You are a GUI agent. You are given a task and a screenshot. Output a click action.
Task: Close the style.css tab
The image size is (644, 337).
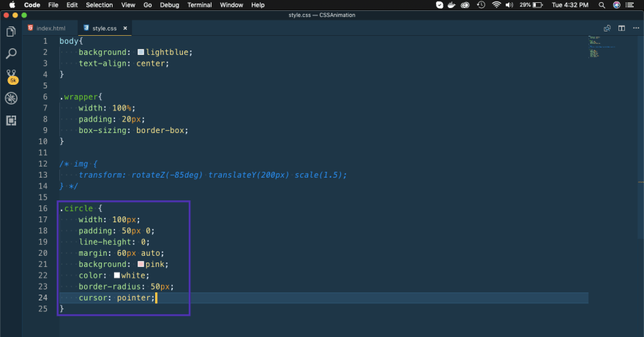125,29
